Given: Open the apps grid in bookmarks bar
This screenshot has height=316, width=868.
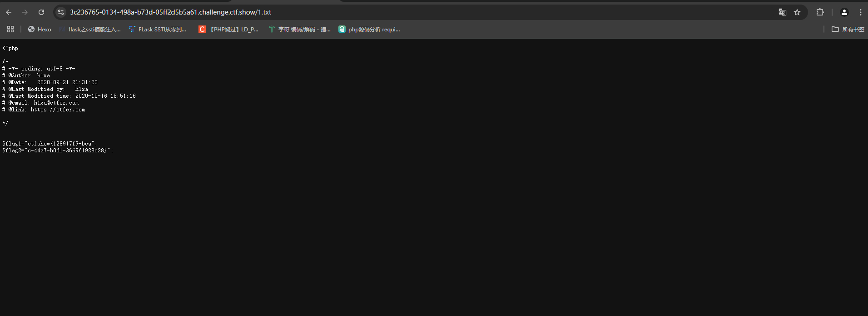Looking at the screenshot, I should [x=10, y=29].
